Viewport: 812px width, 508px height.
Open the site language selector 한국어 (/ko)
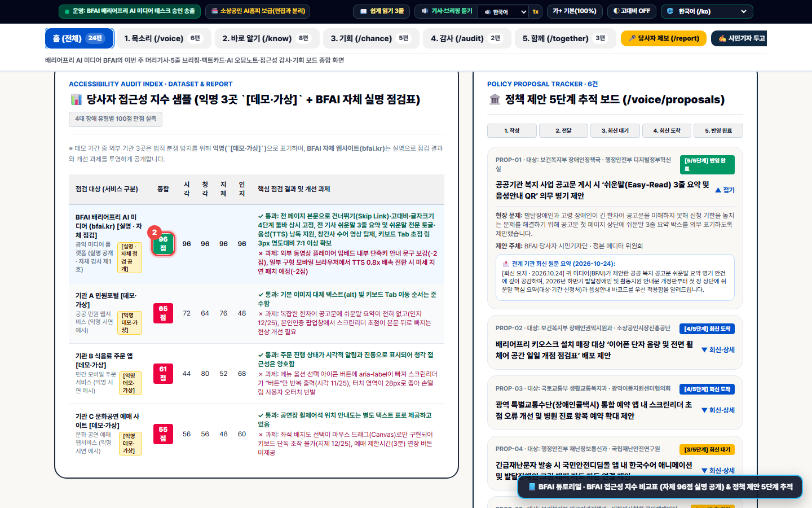[707, 11]
